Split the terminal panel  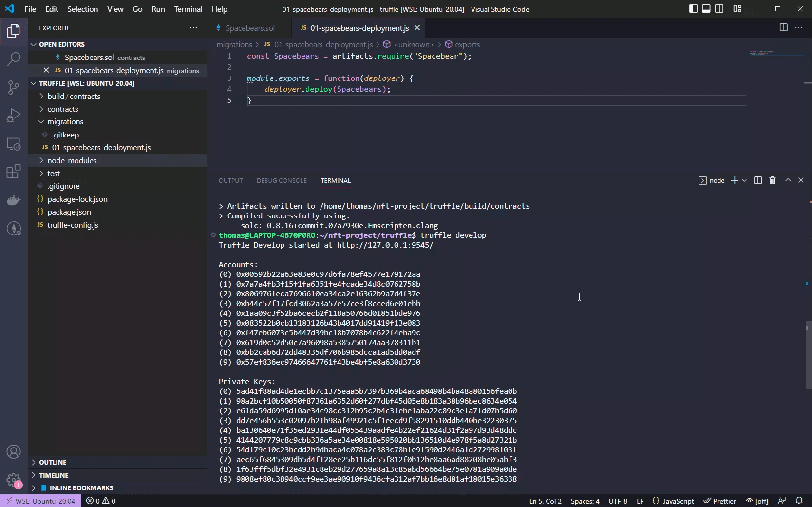tap(758, 180)
